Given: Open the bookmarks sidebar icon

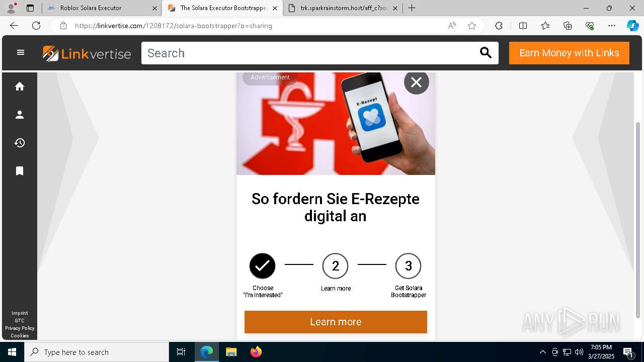Looking at the screenshot, I should click(20, 171).
